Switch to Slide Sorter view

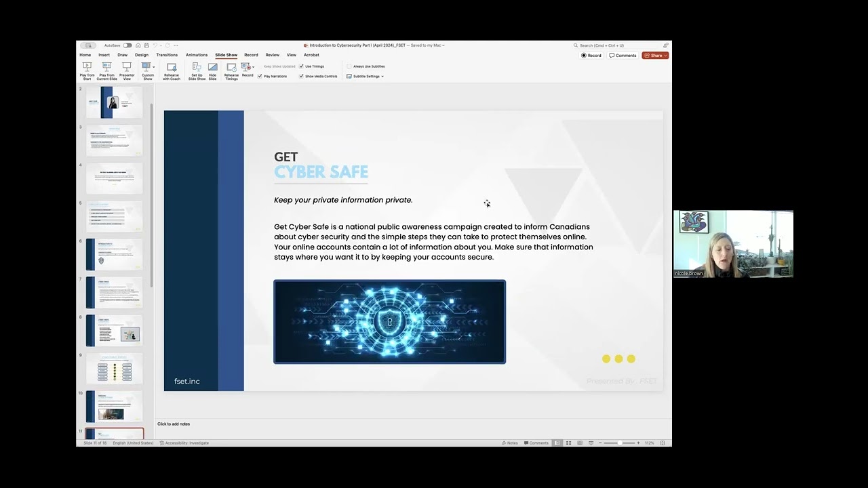[568, 443]
